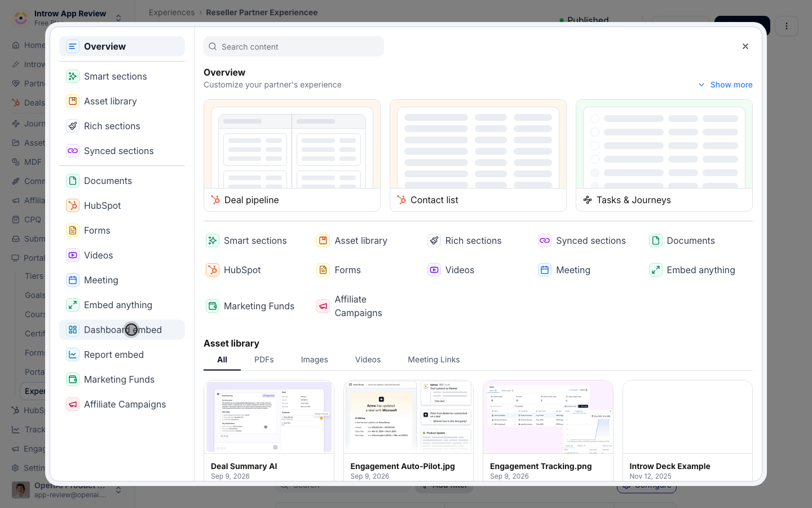Switch to the Videos asset tab

368,360
